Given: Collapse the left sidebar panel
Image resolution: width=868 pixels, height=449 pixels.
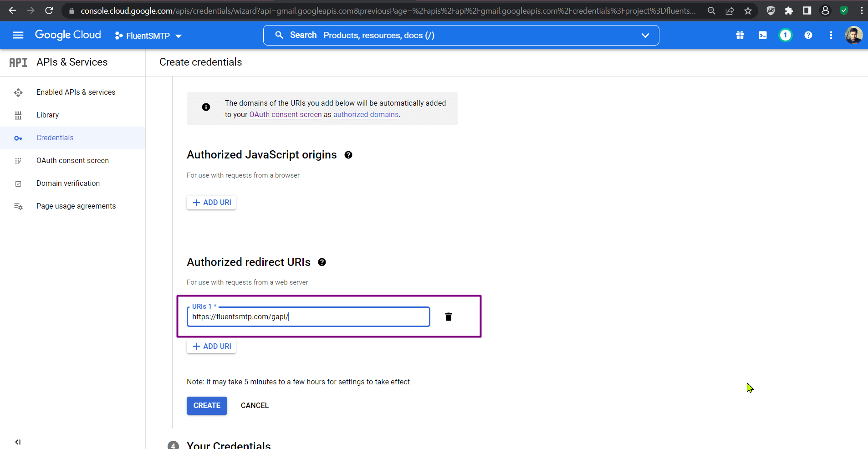Looking at the screenshot, I should click(18, 442).
